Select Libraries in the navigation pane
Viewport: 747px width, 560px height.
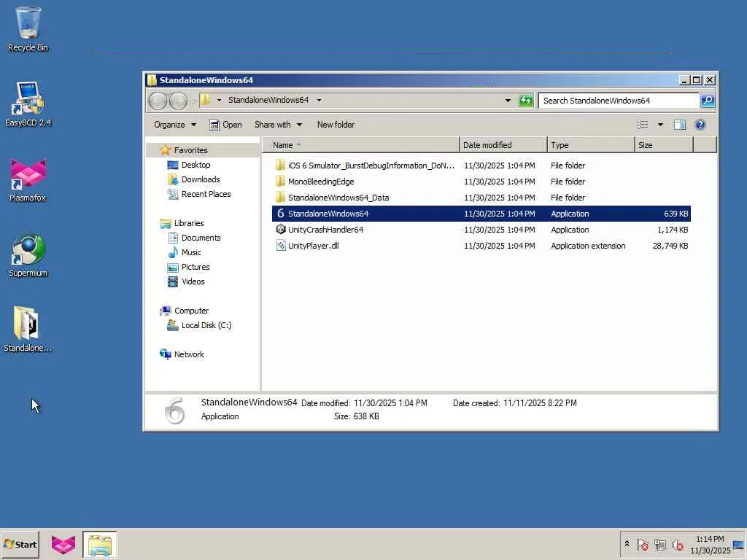coord(189,223)
